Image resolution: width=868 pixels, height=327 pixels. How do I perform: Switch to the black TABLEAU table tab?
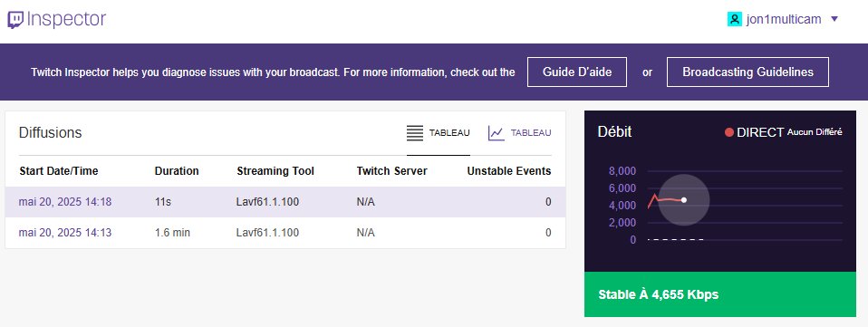coord(449,133)
